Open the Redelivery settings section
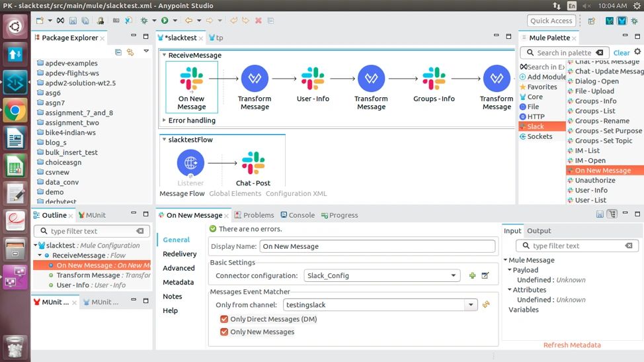The image size is (644, 362). pyautogui.click(x=179, y=254)
